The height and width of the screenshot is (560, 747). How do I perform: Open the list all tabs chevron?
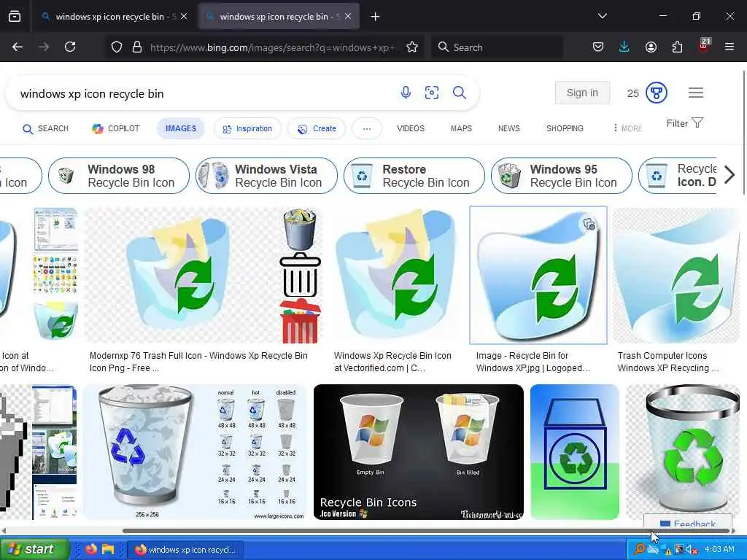tap(602, 16)
